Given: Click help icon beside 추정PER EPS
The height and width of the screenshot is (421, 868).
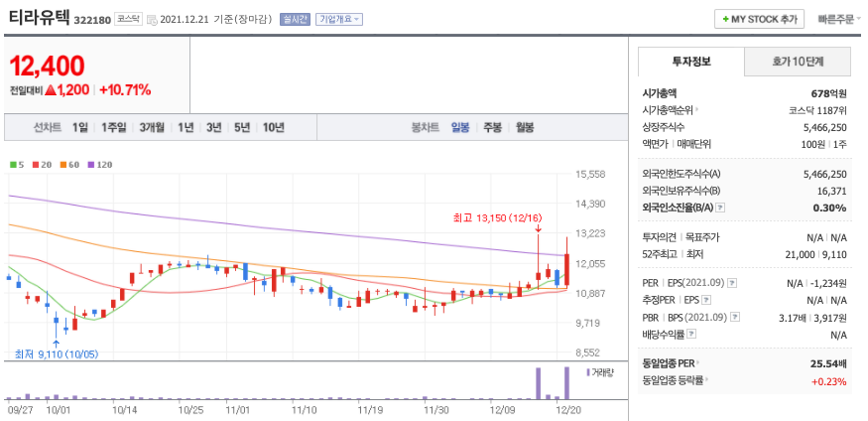Looking at the screenshot, I should click(x=705, y=300).
